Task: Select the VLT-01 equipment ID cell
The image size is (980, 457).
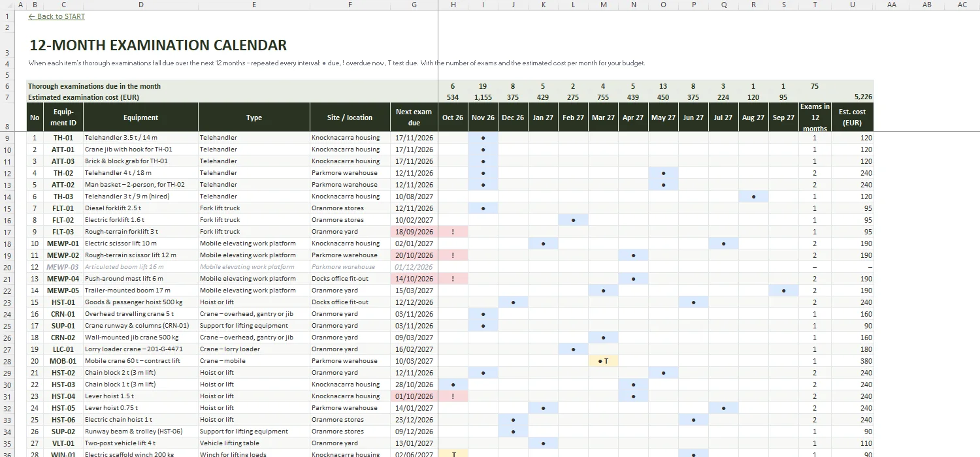Action: click(63, 443)
